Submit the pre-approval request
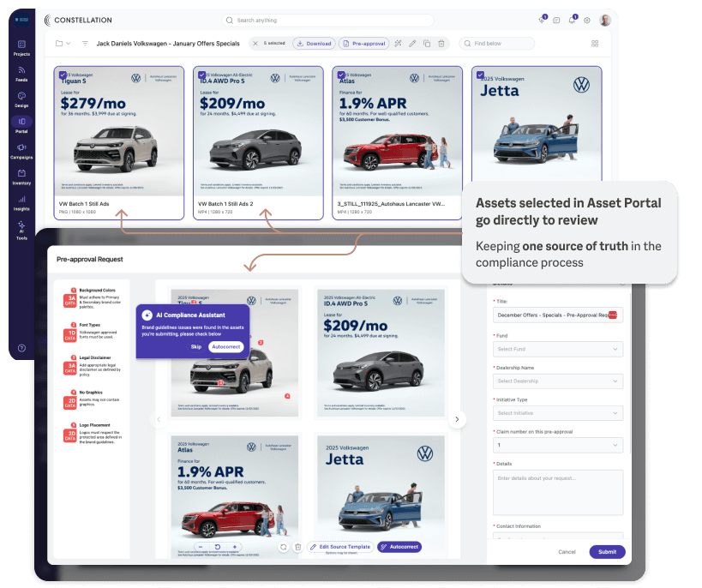702x588 pixels. pyautogui.click(x=607, y=552)
